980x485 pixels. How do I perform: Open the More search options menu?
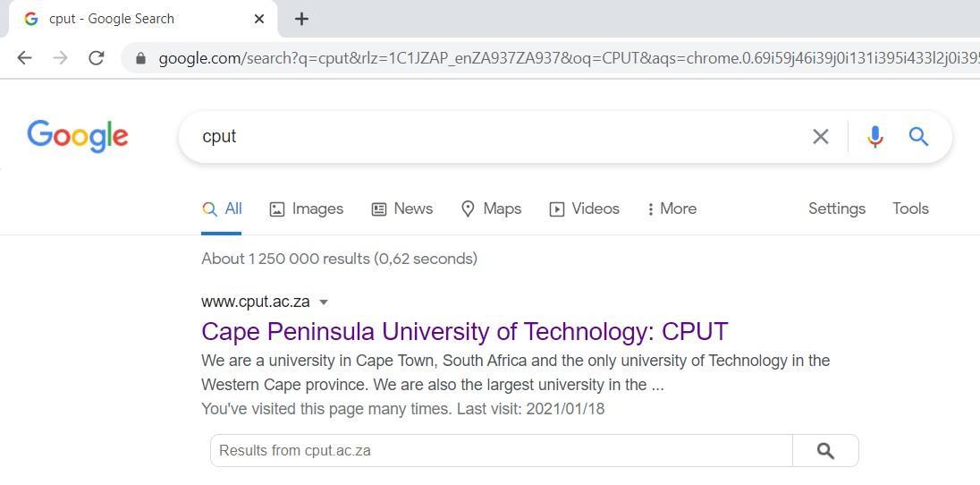point(672,208)
